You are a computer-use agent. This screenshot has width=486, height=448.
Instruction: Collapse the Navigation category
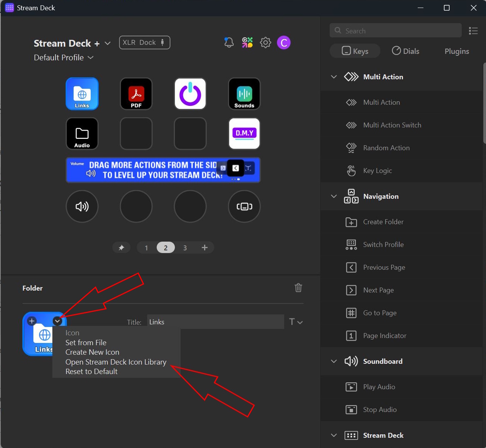click(334, 196)
